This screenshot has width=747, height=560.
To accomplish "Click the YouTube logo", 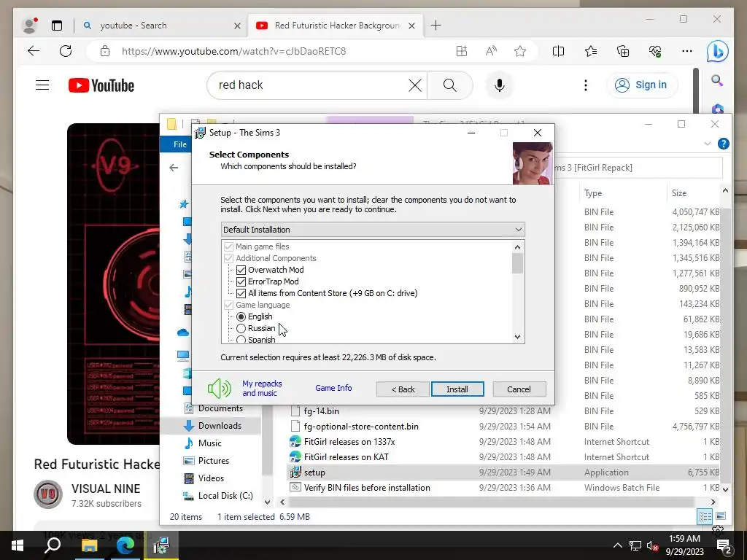I will click(x=101, y=85).
